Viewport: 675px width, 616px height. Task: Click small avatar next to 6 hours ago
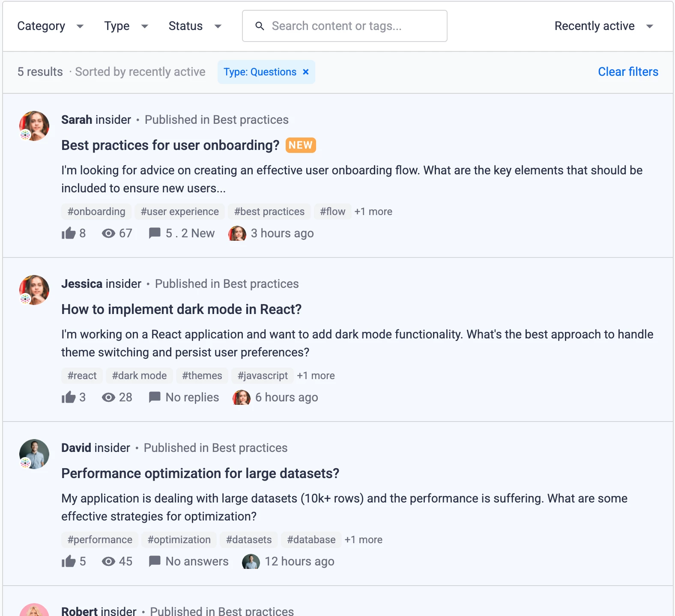242,398
